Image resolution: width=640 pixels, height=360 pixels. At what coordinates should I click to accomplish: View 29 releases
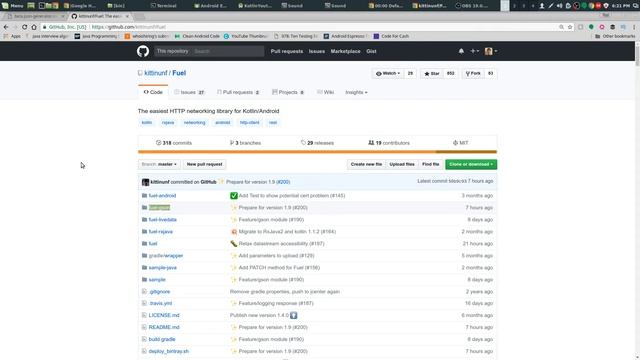317,143
